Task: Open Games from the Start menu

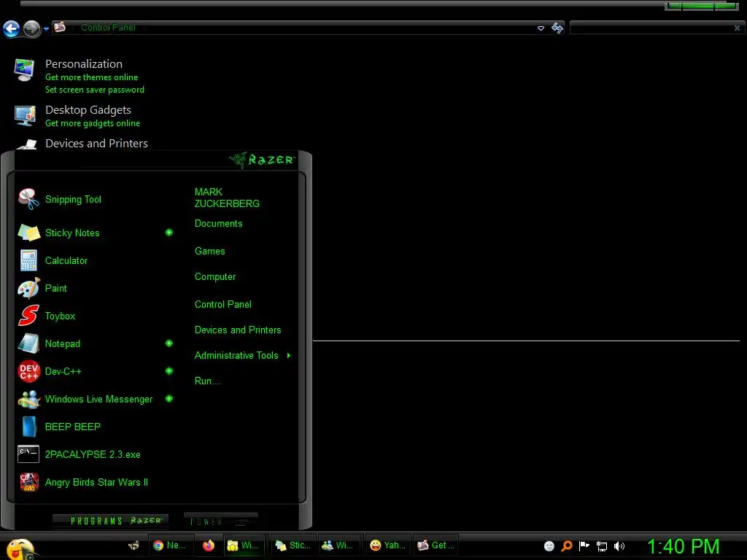Action: coord(209,251)
